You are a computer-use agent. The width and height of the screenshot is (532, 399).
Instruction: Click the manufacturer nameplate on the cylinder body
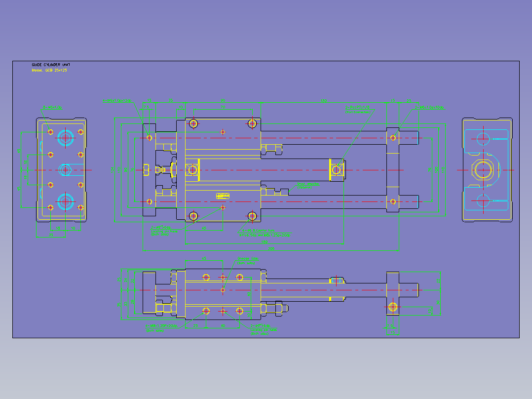(x=223, y=196)
